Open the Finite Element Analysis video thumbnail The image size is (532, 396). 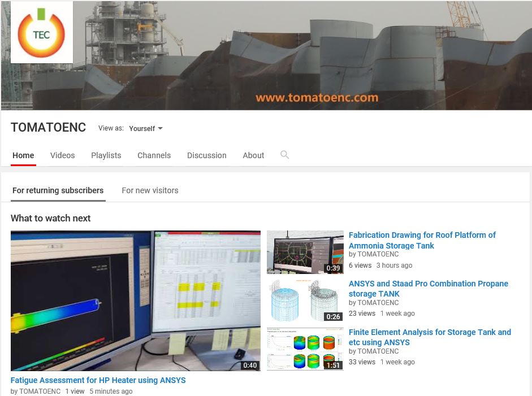(305, 349)
